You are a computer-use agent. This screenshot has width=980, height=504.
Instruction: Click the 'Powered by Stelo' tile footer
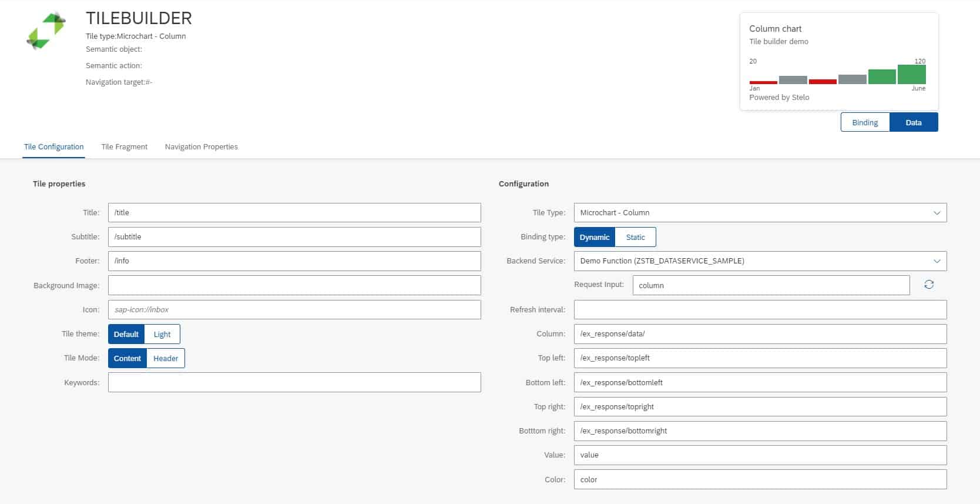tap(779, 98)
